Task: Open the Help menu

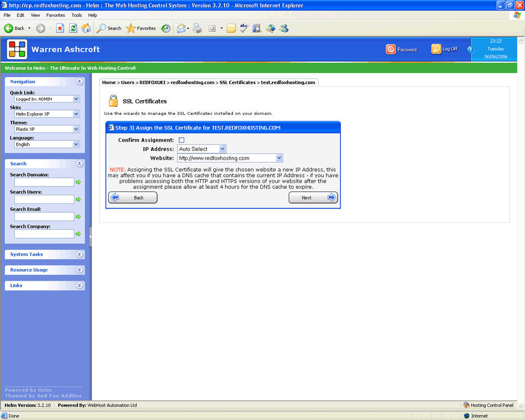Action: [92, 15]
